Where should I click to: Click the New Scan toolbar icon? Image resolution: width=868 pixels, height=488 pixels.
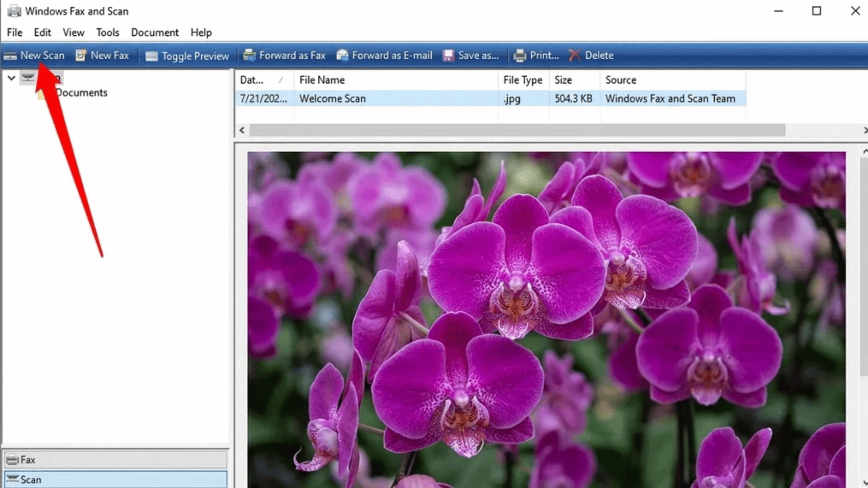pyautogui.click(x=10, y=56)
